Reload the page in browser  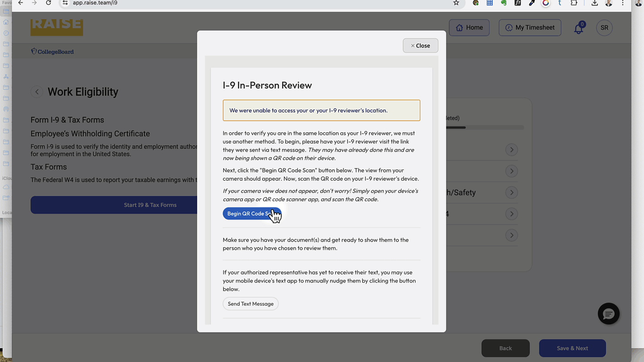coord(48,3)
